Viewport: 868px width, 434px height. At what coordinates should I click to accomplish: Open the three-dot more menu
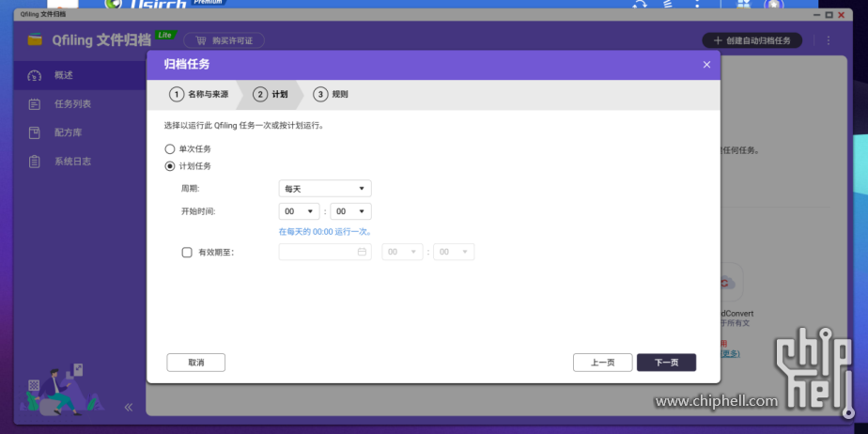pyautogui.click(x=829, y=40)
